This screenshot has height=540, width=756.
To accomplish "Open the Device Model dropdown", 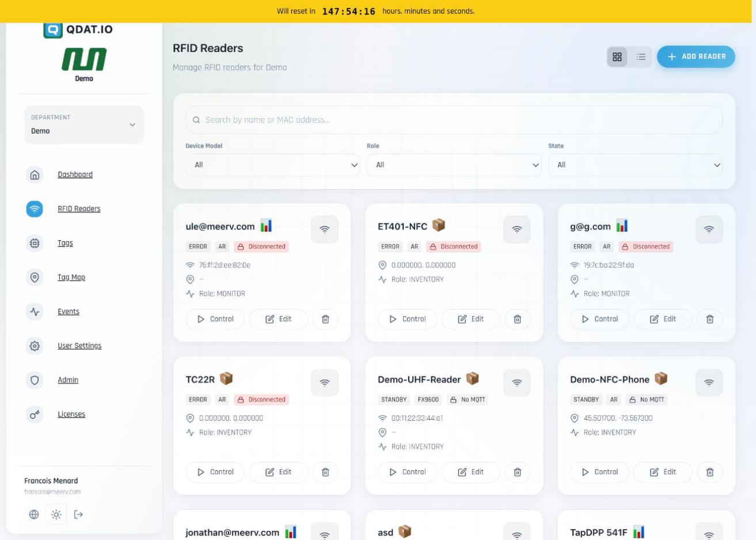I will click(272, 165).
